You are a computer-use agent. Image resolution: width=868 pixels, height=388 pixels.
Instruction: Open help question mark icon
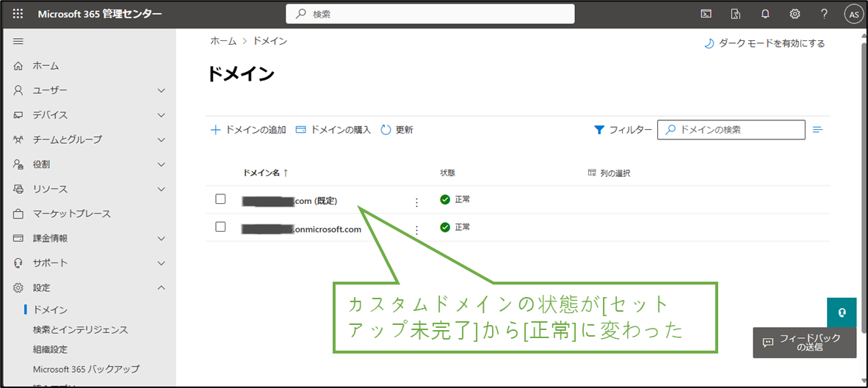click(824, 15)
